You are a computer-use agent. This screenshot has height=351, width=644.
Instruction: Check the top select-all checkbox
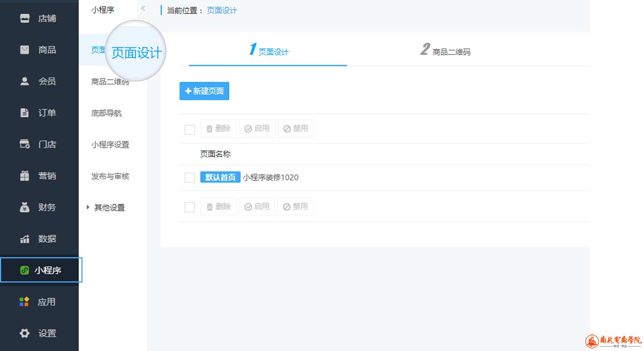coord(189,130)
